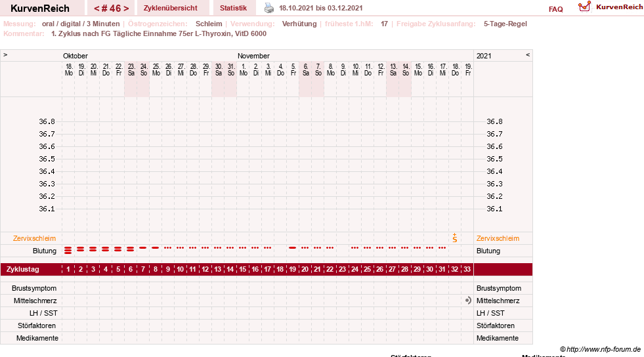The height and width of the screenshot is (357, 644).
Task: Click the light bleeding line on cycle day 8
Action: (x=155, y=248)
